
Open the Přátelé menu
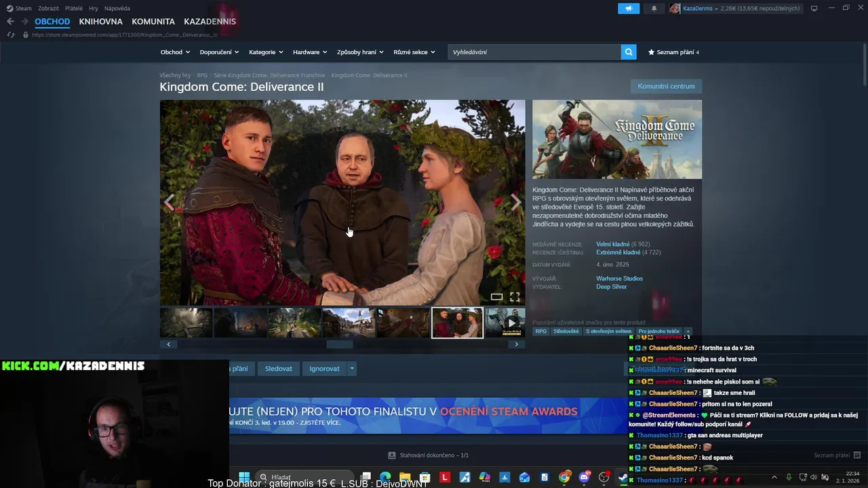74,8
